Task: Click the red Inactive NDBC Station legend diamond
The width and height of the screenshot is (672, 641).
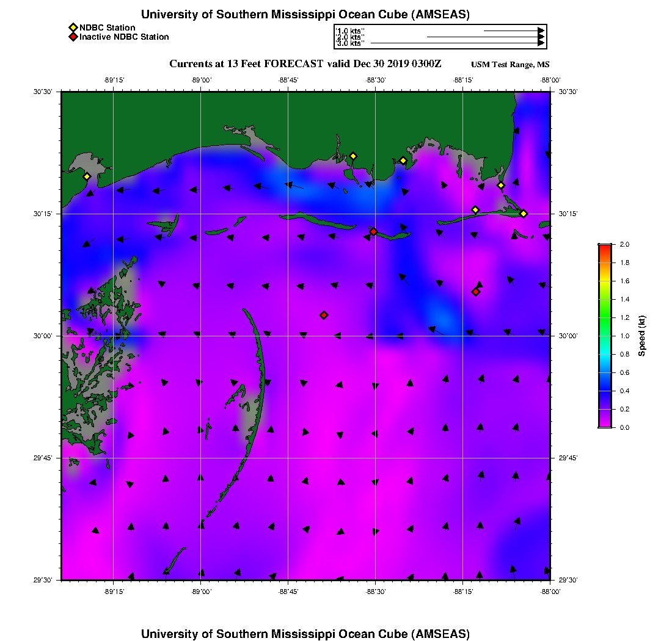Action: pos(73,37)
